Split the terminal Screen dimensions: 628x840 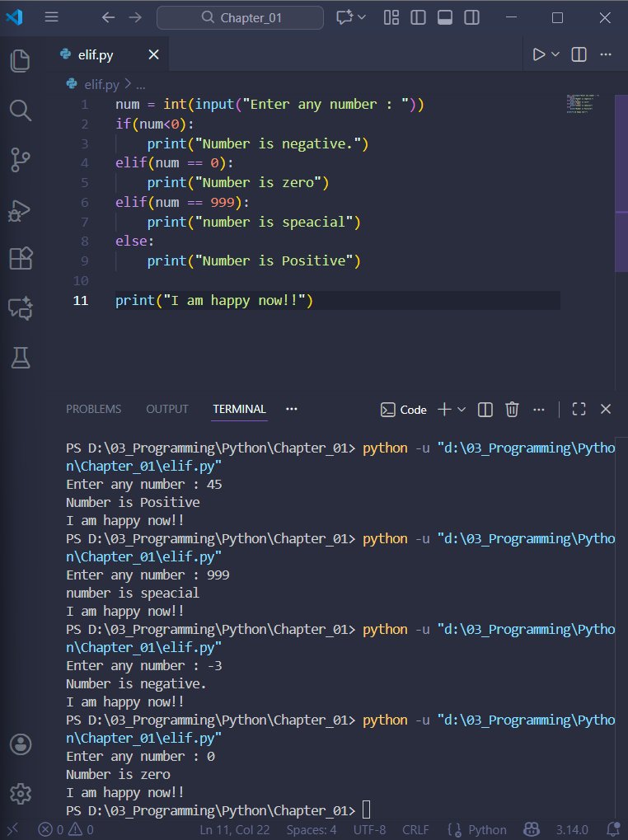click(485, 410)
